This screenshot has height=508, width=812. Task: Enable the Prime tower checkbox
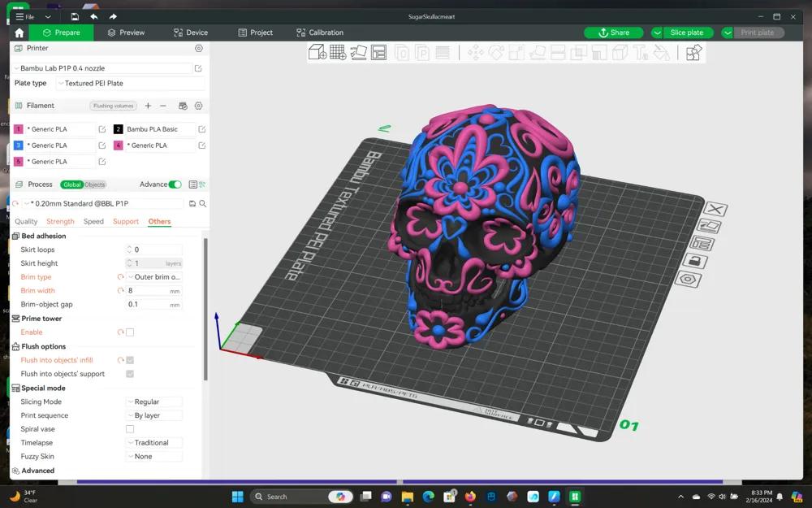coord(130,332)
